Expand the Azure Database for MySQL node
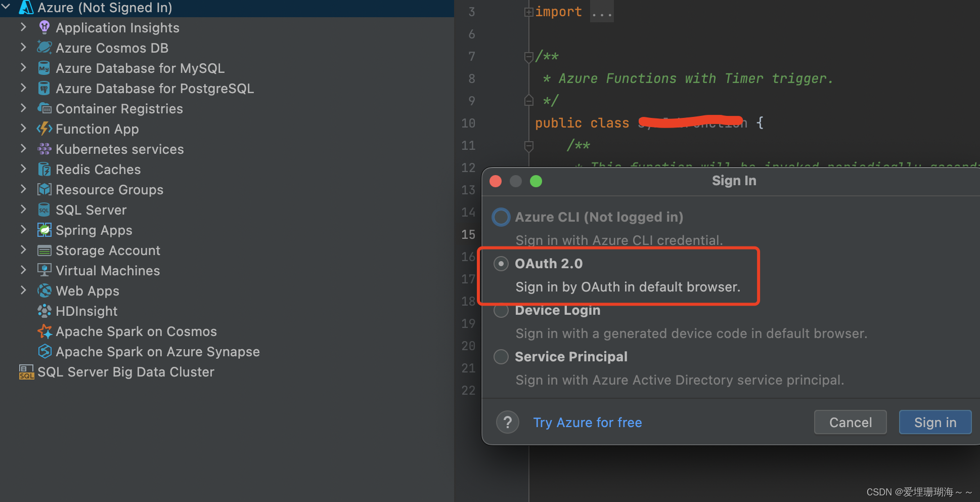 [23, 67]
